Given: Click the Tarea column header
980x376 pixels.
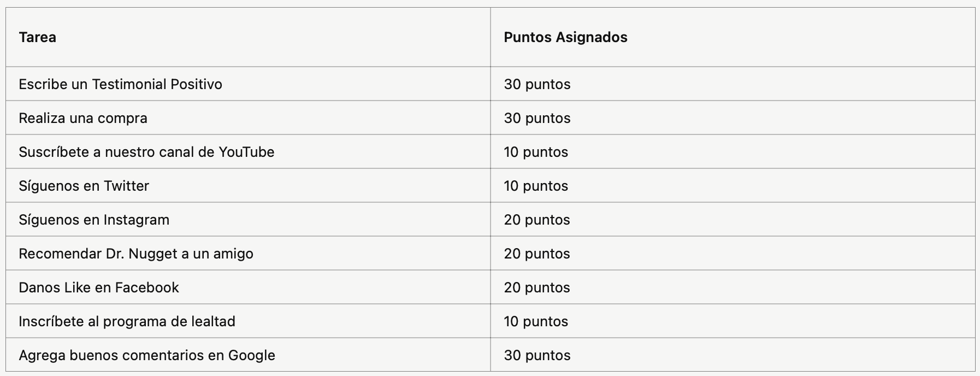Looking at the screenshot, I should [x=248, y=37].
